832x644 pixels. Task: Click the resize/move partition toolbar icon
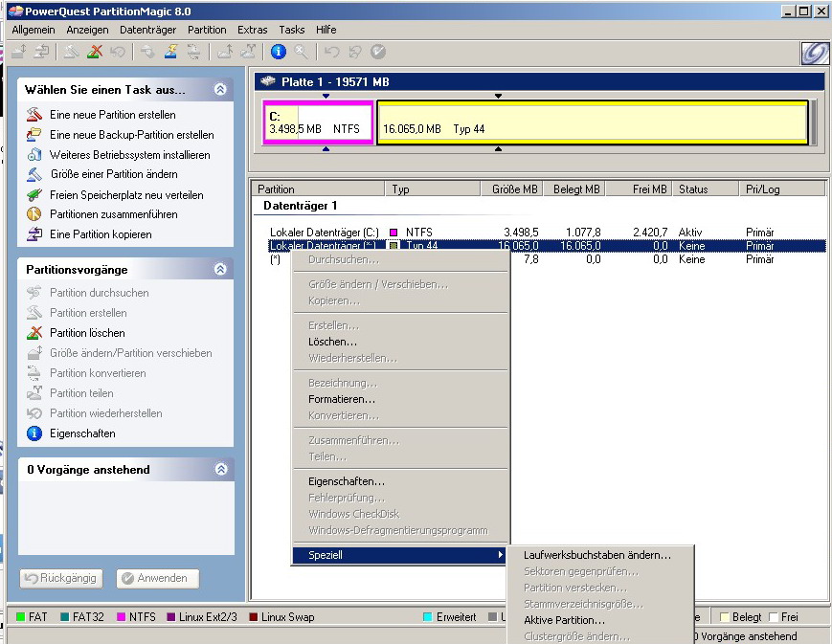[x=20, y=52]
